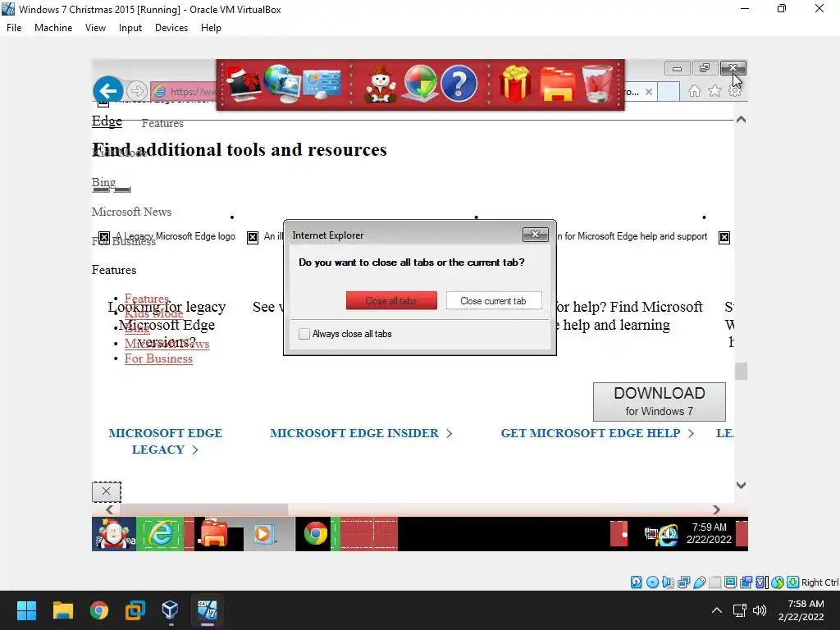This screenshot has width=840, height=630.
Task: Click VirtualBox USB status icon
Action: pos(699,582)
